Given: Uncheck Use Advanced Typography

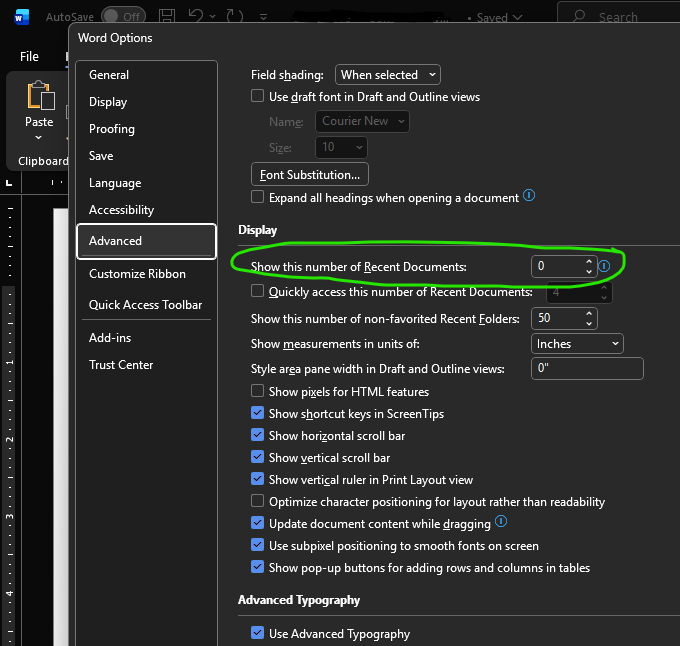Looking at the screenshot, I should click(x=257, y=633).
